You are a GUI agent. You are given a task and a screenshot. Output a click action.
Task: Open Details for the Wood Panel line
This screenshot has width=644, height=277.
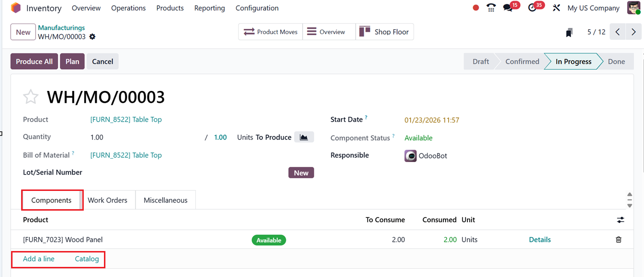click(x=540, y=239)
